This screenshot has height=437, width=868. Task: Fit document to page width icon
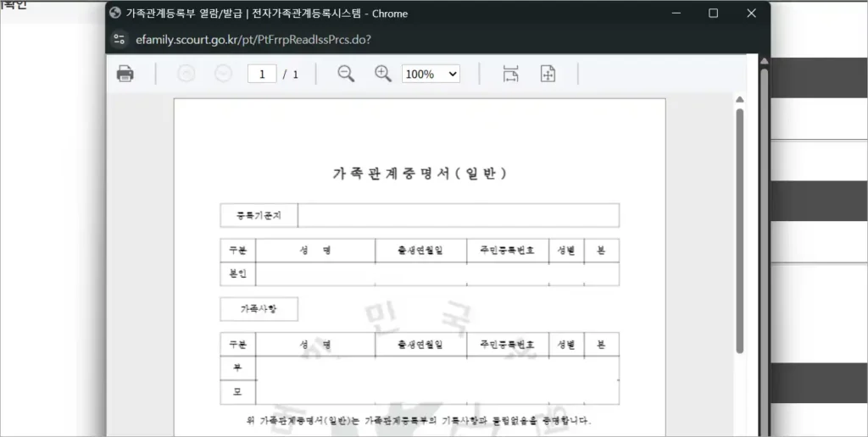[x=510, y=74]
